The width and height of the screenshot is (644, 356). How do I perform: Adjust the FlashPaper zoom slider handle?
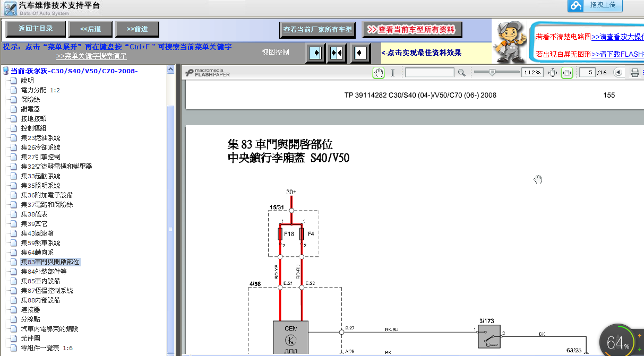(492, 72)
